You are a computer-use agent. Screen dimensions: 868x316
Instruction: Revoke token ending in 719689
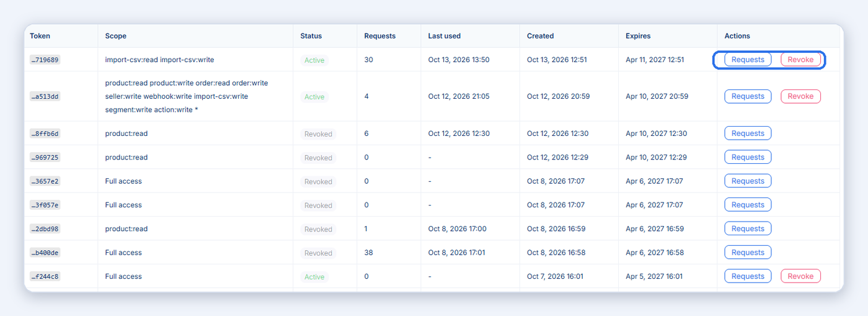coord(800,60)
